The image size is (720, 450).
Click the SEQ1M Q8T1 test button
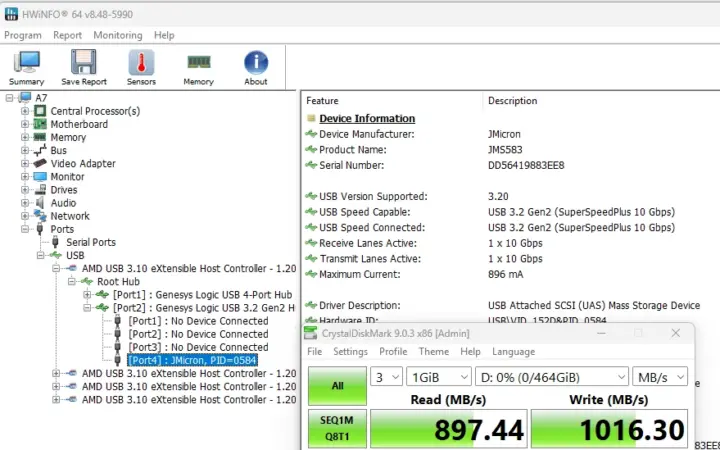(338, 428)
